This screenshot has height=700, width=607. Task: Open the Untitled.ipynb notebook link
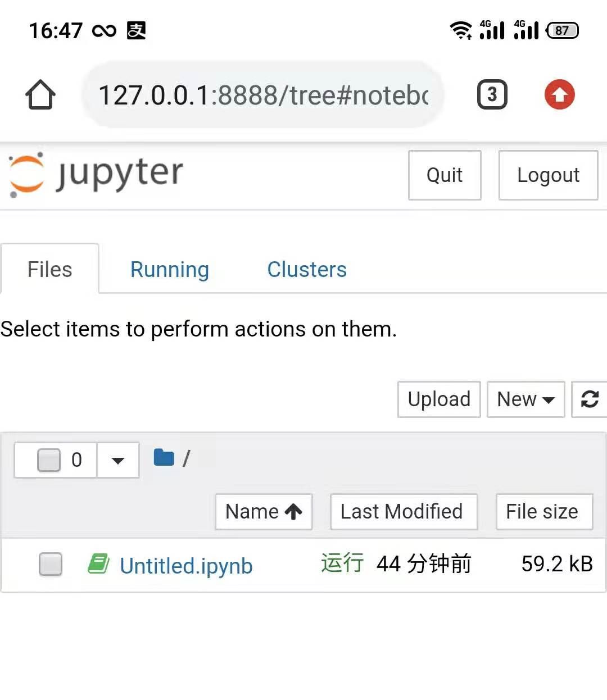186,565
